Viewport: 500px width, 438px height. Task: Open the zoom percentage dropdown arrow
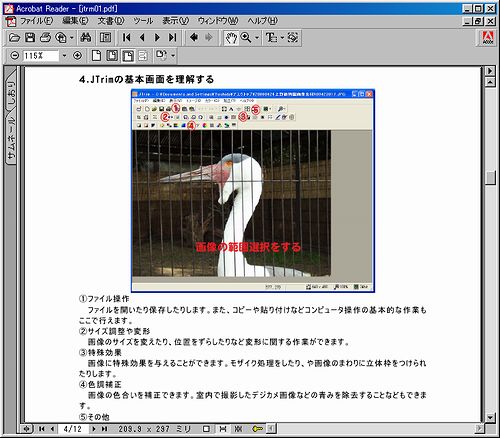point(64,56)
